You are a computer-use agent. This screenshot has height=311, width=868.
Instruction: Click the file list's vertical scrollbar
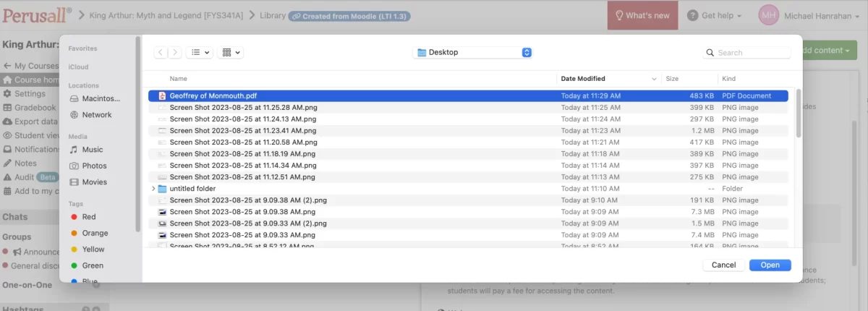(x=799, y=113)
